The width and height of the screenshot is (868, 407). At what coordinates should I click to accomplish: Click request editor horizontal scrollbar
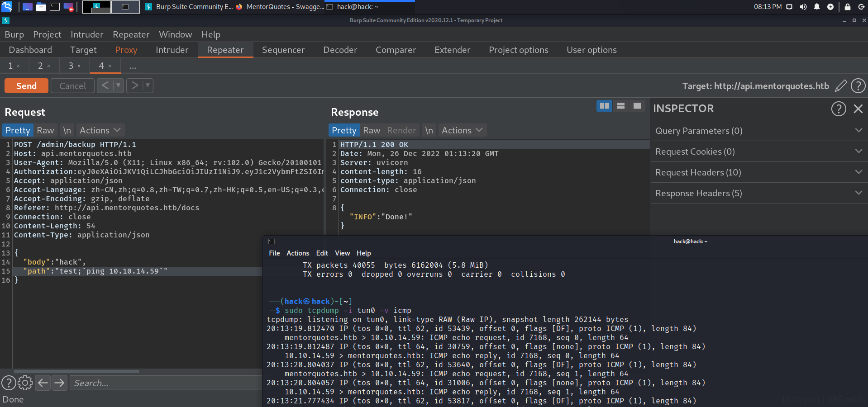pyautogui.click(x=77, y=371)
